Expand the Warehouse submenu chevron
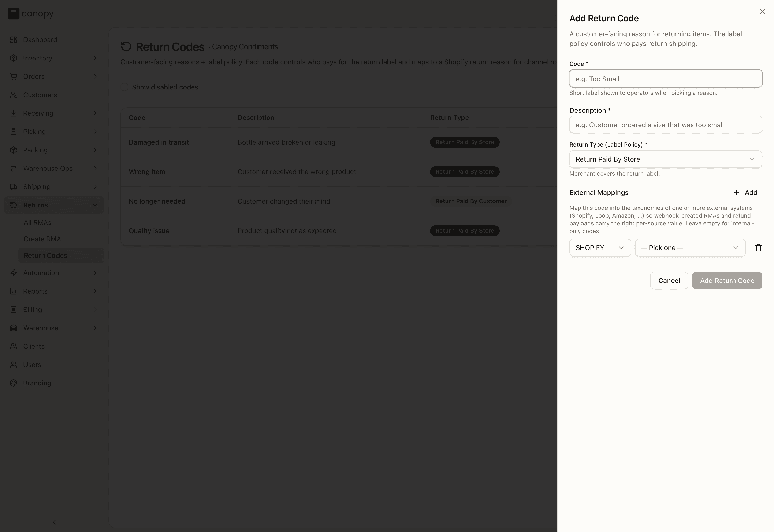The width and height of the screenshot is (774, 532). point(95,328)
